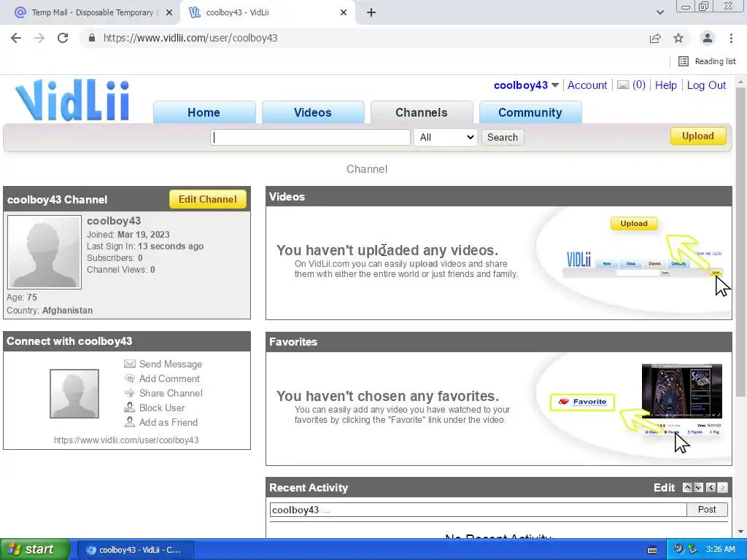Screen dimensions: 747x560
Task: Click the Block User person icon
Action: 130,408
